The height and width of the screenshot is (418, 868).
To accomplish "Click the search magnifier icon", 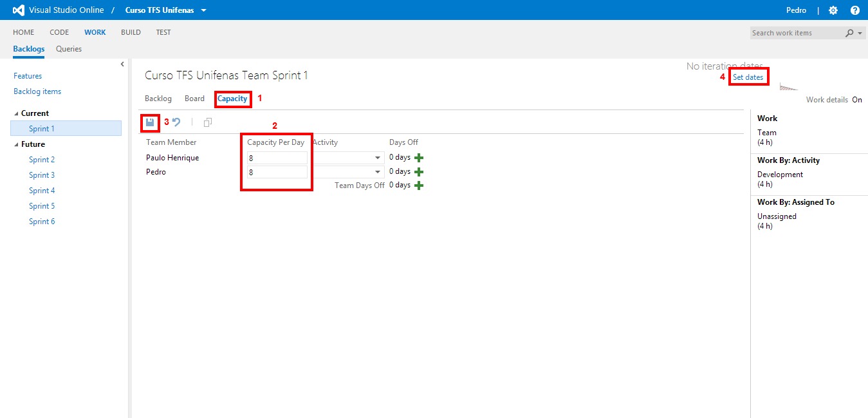I will pos(849,33).
